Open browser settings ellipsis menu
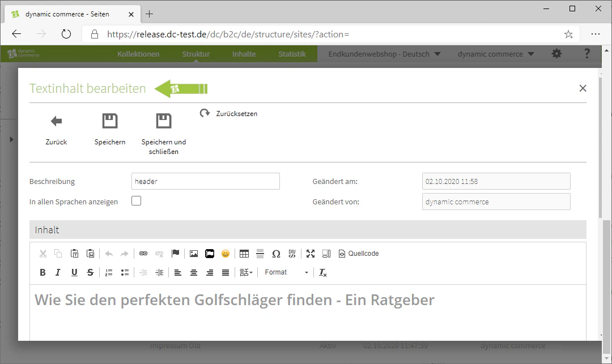 (x=595, y=35)
